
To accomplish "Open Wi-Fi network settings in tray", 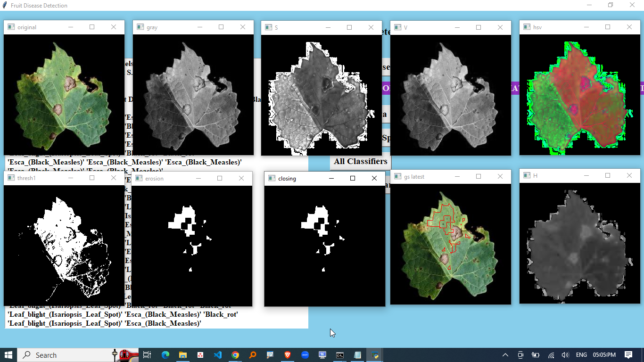I will [x=551, y=355].
